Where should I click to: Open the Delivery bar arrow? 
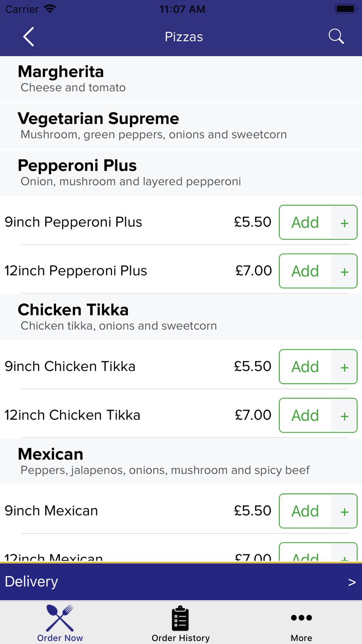(352, 582)
